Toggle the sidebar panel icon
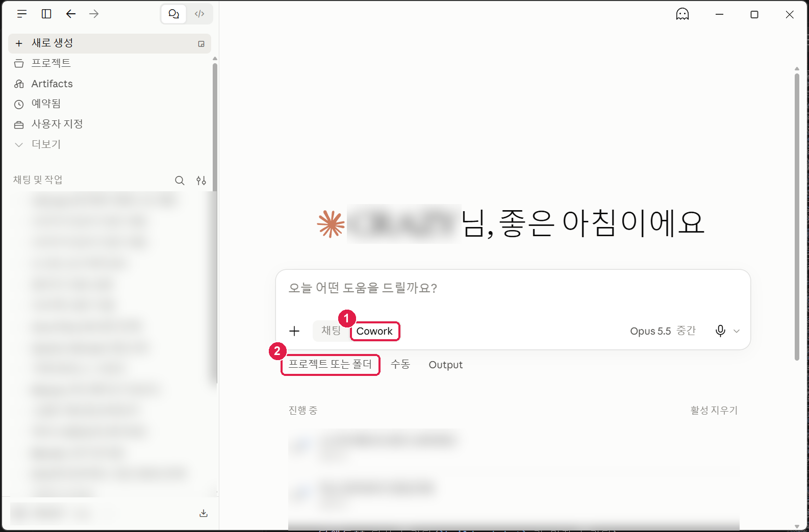 pos(46,14)
